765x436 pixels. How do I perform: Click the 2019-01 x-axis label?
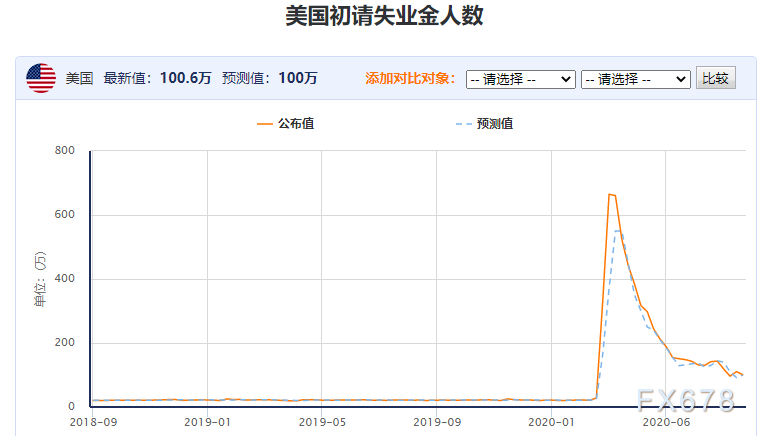tap(207, 422)
